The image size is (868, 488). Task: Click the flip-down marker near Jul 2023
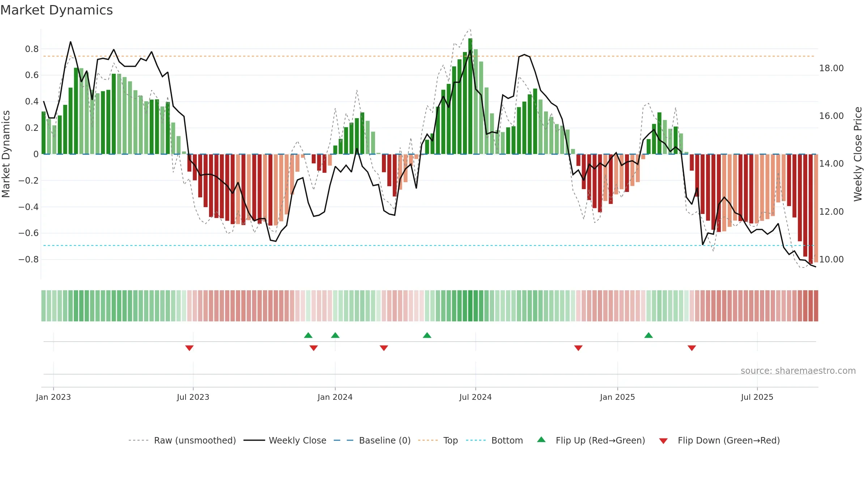pos(189,348)
